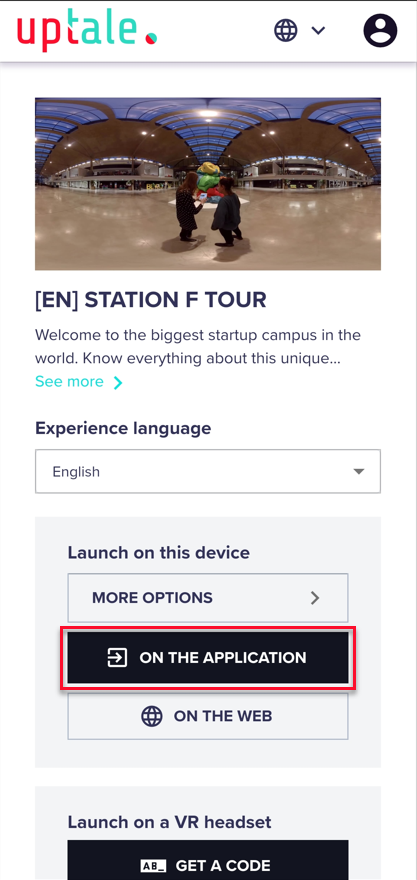Open the globe language icon
The image size is (417, 880).
(x=286, y=30)
